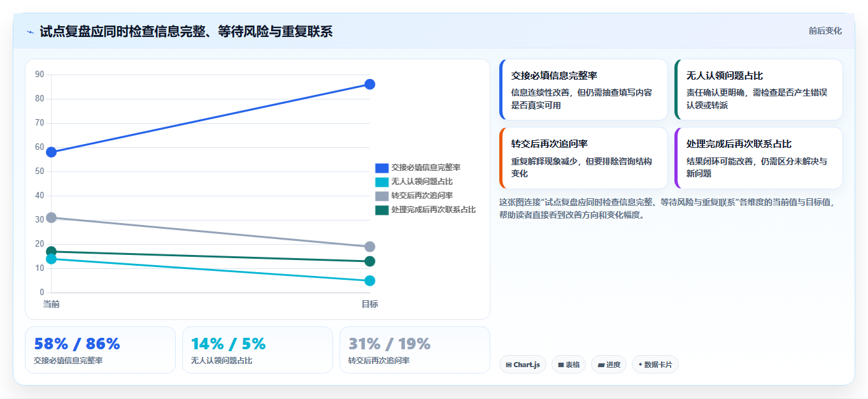Viewport: 868px width, 399px height.
Task: Click legend text 交接必填信息完整率
Action: [x=426, y=168]
